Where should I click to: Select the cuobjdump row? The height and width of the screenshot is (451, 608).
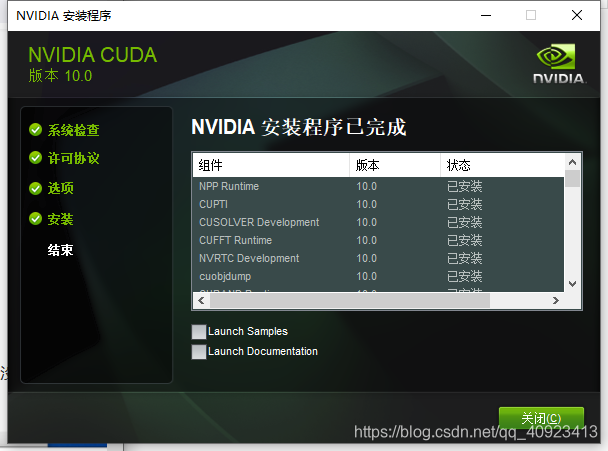tap(378, 276)
